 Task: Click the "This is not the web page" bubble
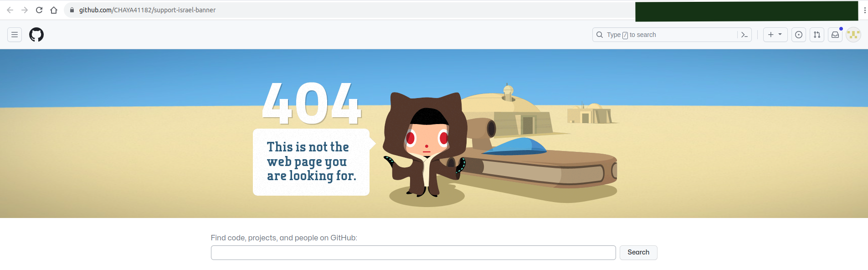pos(312,162)
